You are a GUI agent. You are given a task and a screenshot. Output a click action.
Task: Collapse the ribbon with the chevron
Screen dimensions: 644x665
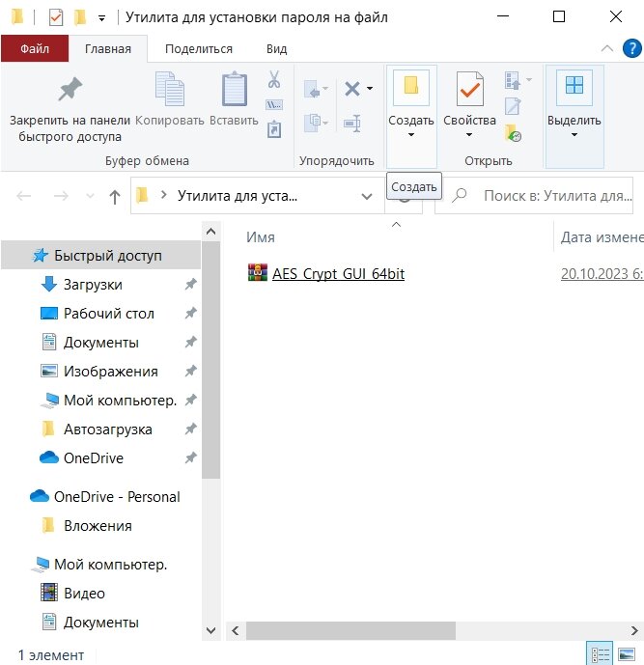(x=607, y=48)
